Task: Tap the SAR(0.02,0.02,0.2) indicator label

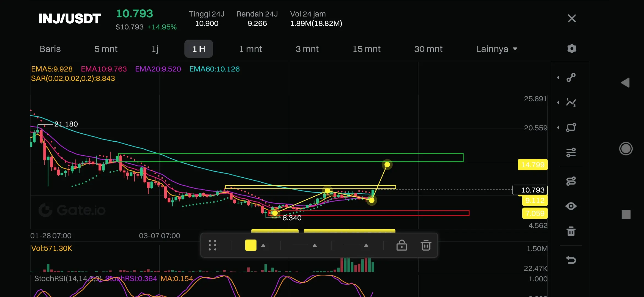Action: 73,78
